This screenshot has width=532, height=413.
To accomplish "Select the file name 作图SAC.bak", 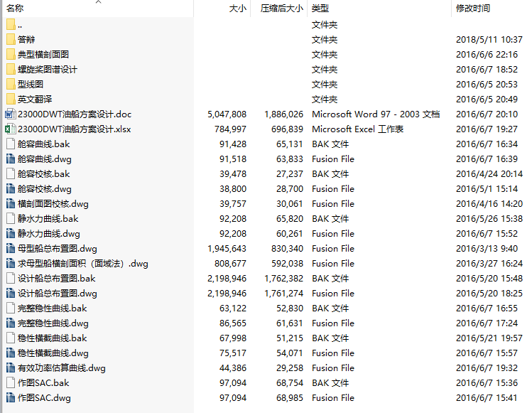I will tap(43, 383).
